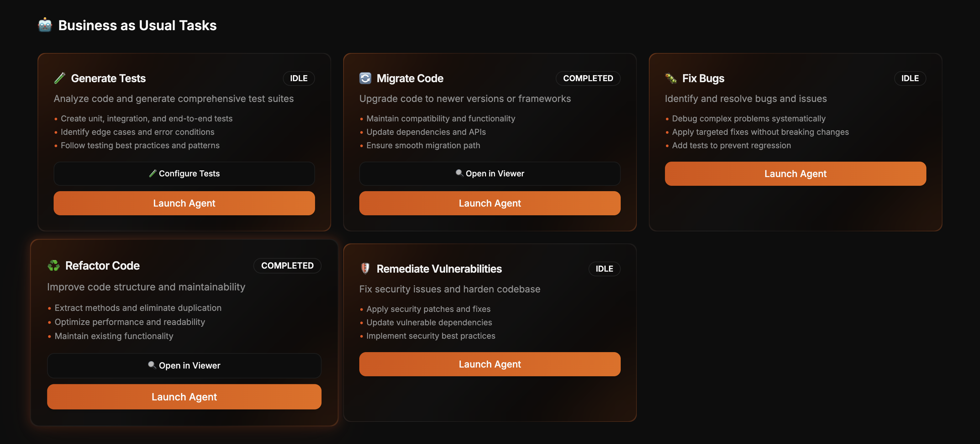Click the ant icon on Fix Bugs card
This screenshot has width=980, height=444.
(x=670, y=78)
